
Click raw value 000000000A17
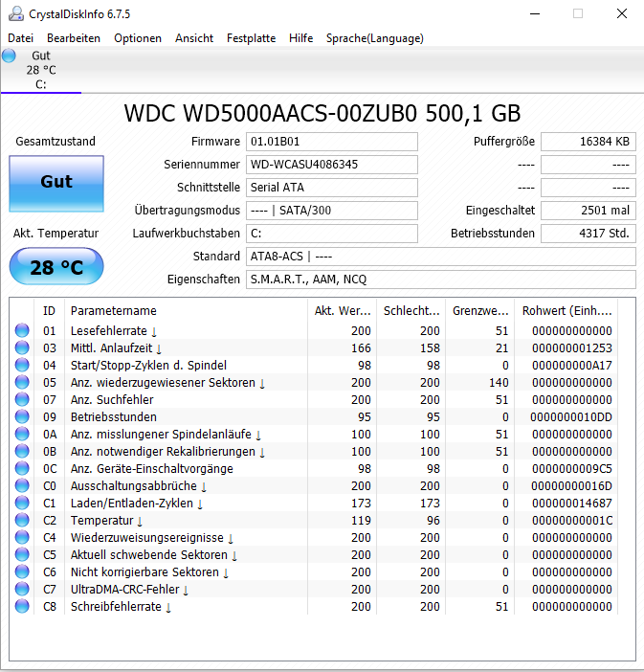tap(572, 365)
